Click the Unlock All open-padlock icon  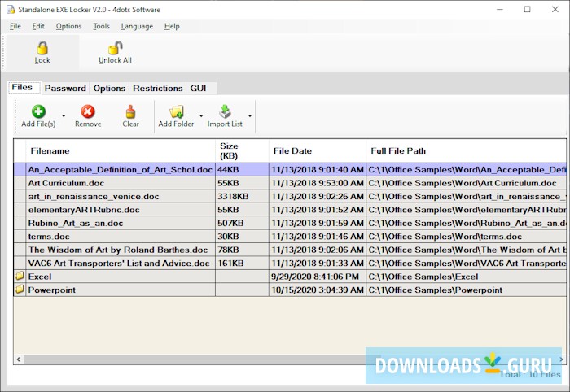[x=116, y=48]
